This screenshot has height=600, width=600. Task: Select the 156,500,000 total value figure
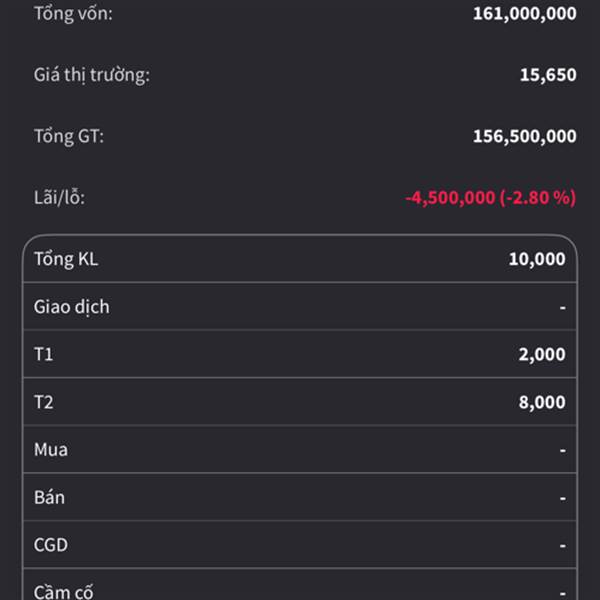coord(524,136)
